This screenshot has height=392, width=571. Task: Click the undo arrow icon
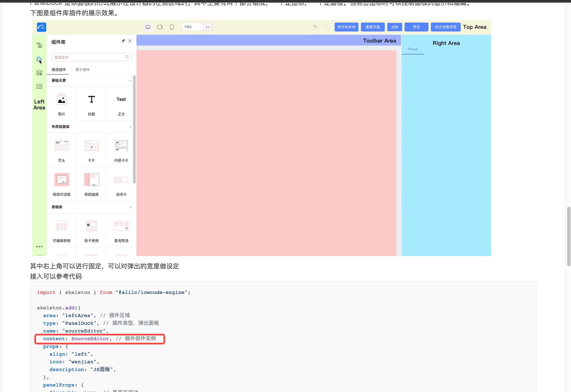[315, 27]
